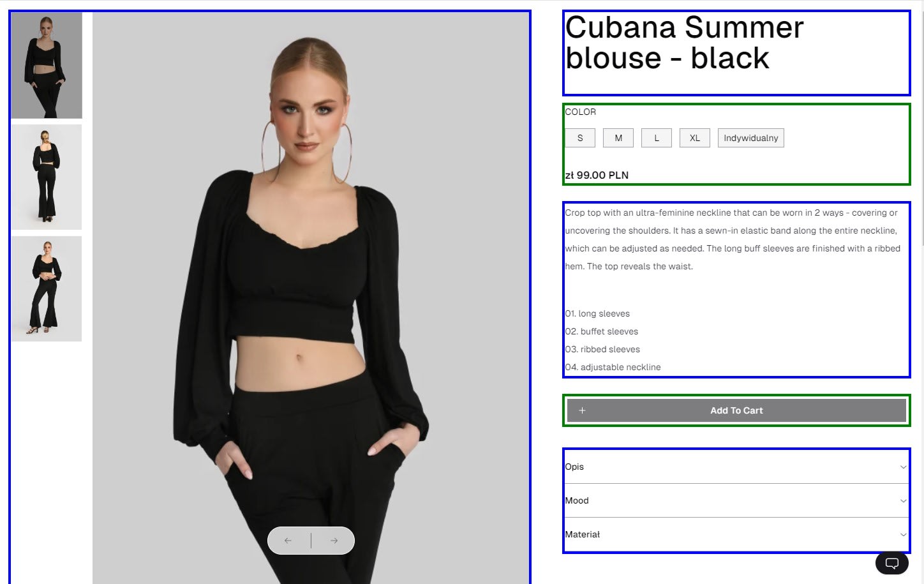The width and height of the screenshot is (924, 584).
Task: Select size L
Action: pos(657,138)
